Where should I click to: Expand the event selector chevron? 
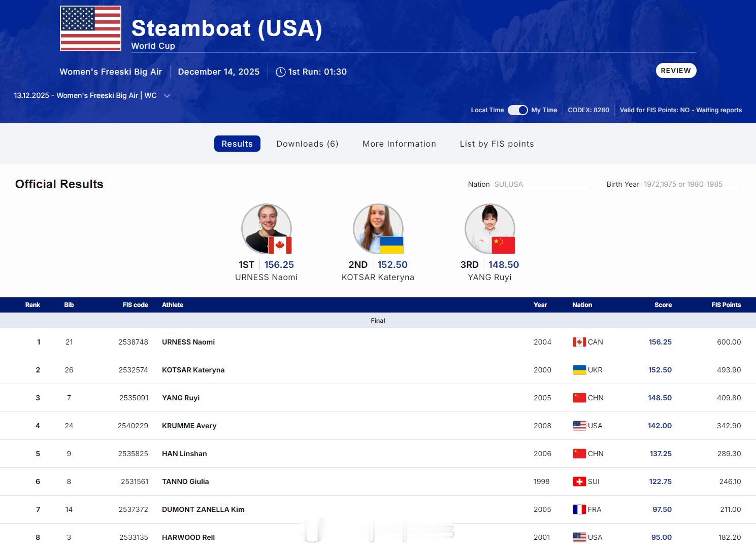tap(167, 96)
